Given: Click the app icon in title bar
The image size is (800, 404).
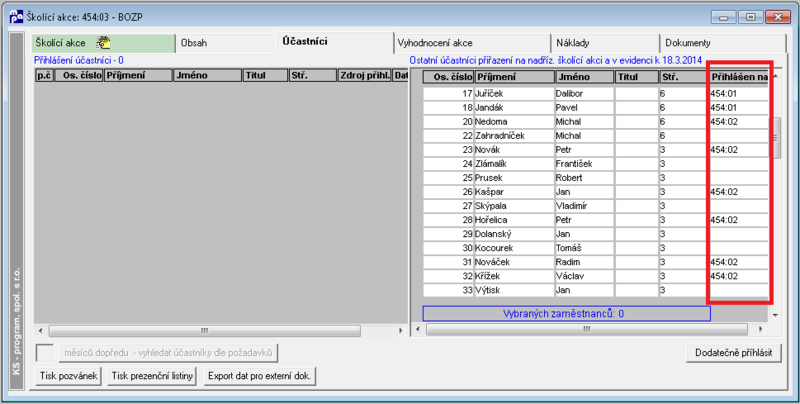Looking at the screenshot, I should pos(16,16).
